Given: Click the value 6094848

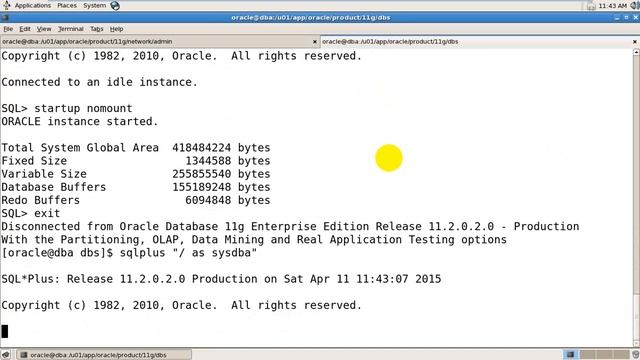Looking at the screenshot, I should coord(208,200).
